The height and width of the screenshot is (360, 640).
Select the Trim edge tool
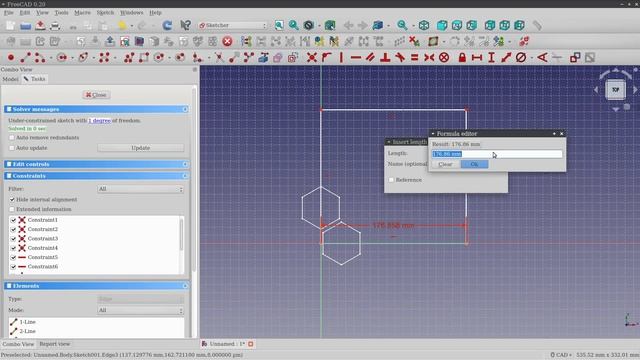pos(219,58)
